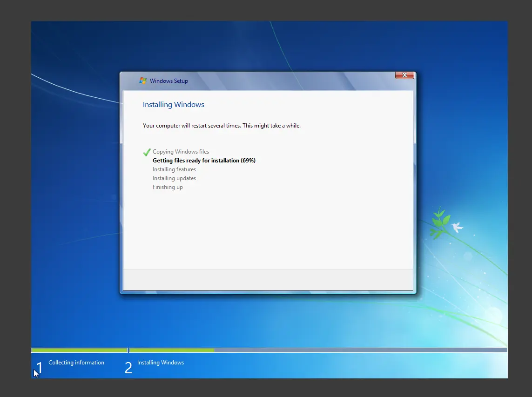
Task: Click the 'Installing Windows' stage 2 label
Action: 161,363
